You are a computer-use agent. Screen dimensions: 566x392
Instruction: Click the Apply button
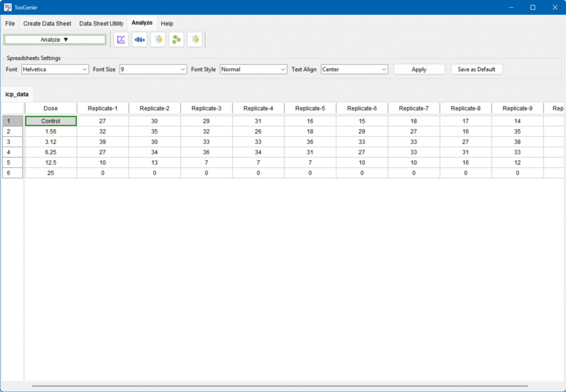point(419,70)
